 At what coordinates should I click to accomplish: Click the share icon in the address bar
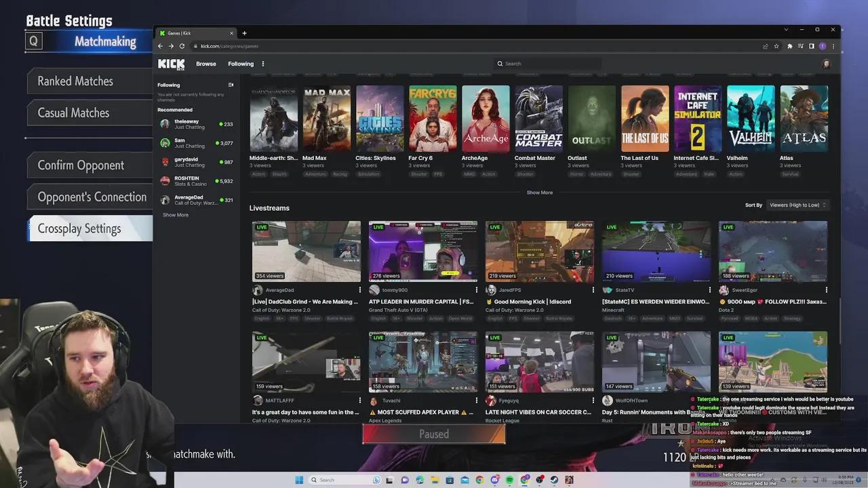pos(765,46)
